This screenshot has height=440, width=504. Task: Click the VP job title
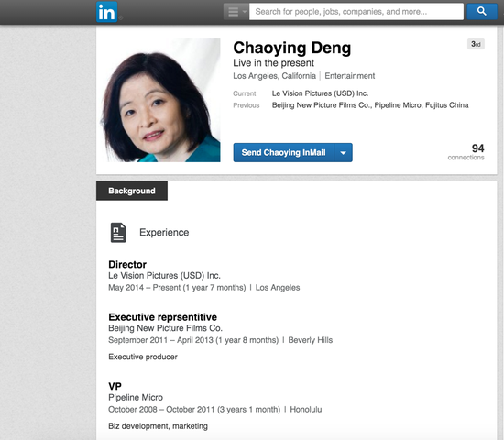click(x=115, y=386)
